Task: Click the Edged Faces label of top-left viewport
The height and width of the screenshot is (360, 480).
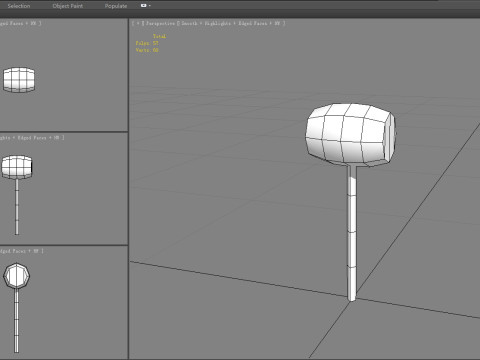Action: tap(20, 23)
